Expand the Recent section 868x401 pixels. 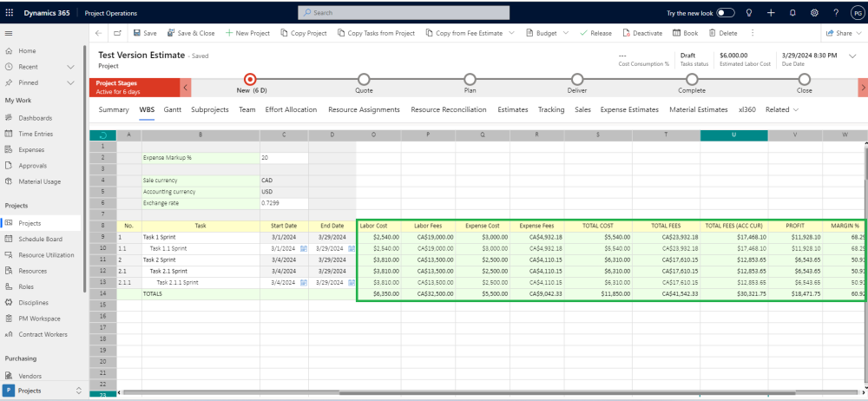(70, 67)
